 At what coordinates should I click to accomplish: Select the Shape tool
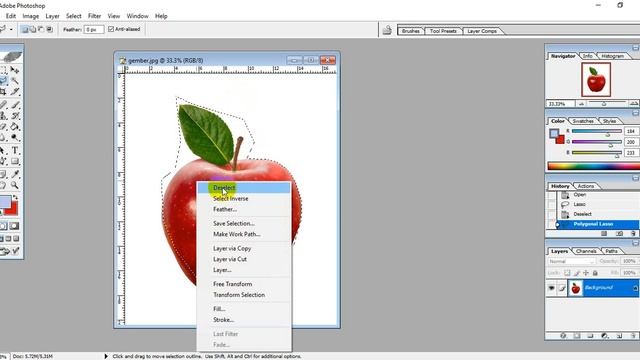pos(15,161)
